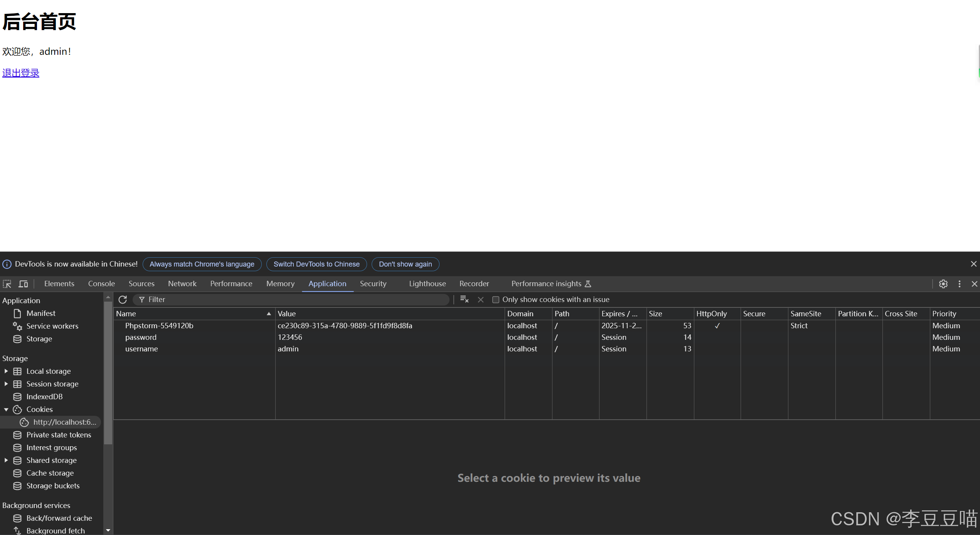Expand the Shared storage tree
Screen dimensions: 980x535
click(6, 460)
